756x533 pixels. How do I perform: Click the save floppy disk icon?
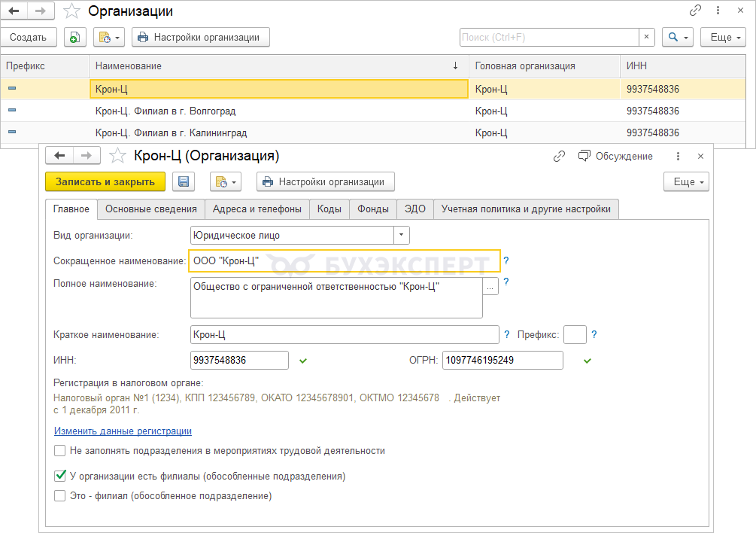click(x=183, y=181)
